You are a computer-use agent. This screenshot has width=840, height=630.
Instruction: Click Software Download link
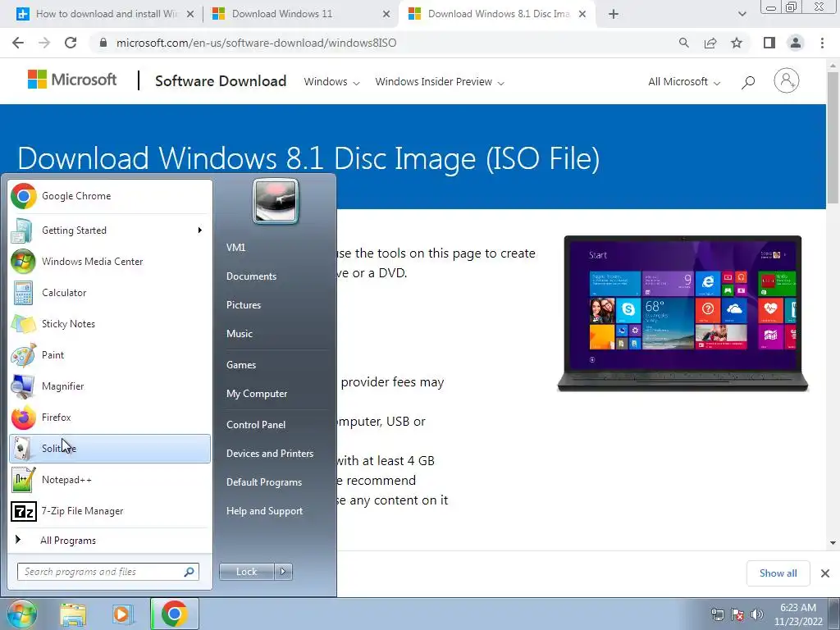click(221, 81)
